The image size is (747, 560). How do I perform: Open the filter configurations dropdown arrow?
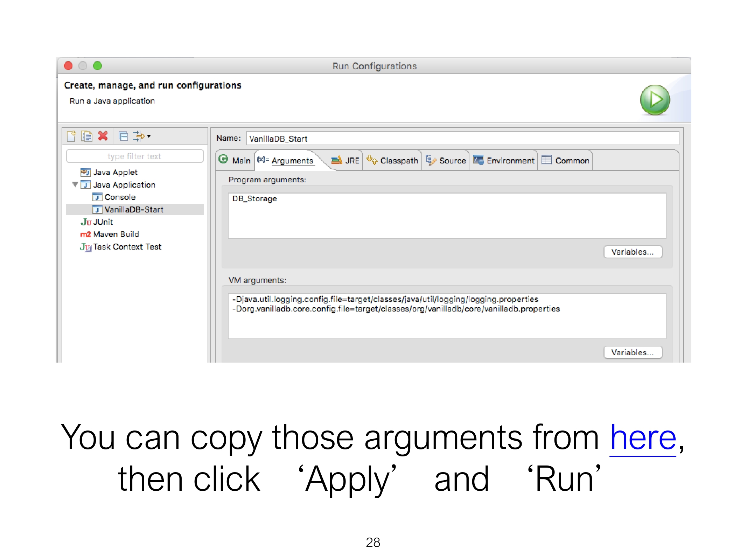click(149, 136)
